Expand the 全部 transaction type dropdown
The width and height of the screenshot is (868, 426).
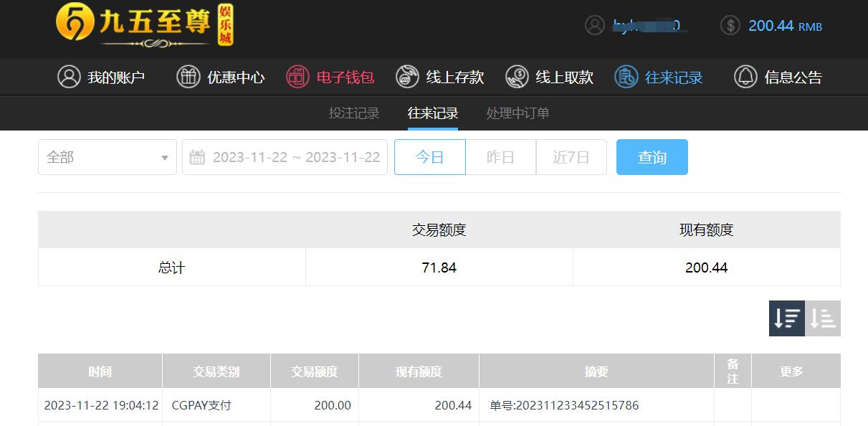(x=108, y=157)
